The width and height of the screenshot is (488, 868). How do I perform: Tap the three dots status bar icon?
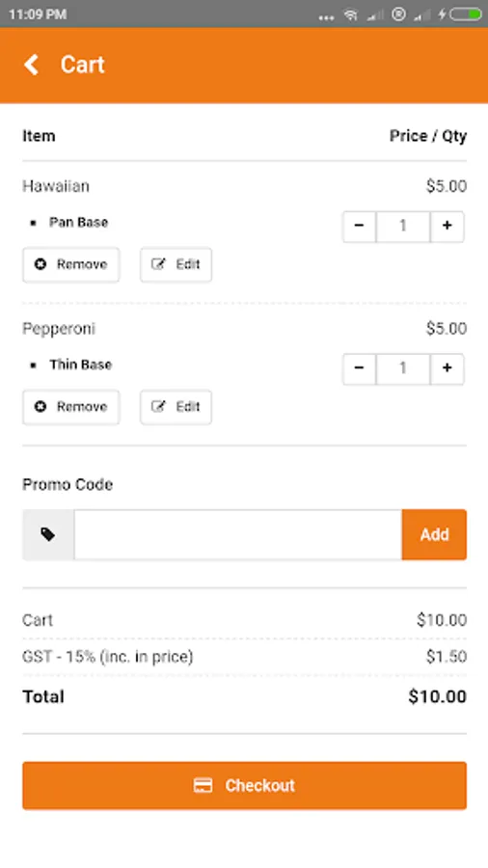pyautogui.click(x=326, y=17)
